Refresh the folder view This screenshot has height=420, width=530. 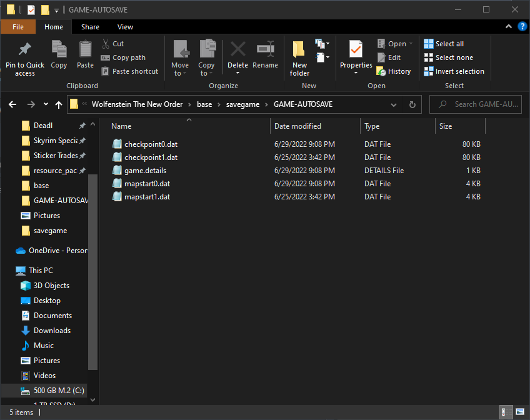click(x=412, y=105)
